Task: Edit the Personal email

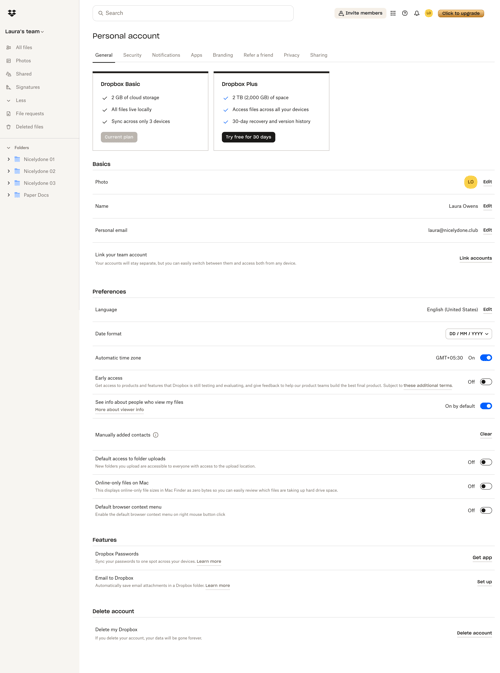Action: click(x=488, y=230)
